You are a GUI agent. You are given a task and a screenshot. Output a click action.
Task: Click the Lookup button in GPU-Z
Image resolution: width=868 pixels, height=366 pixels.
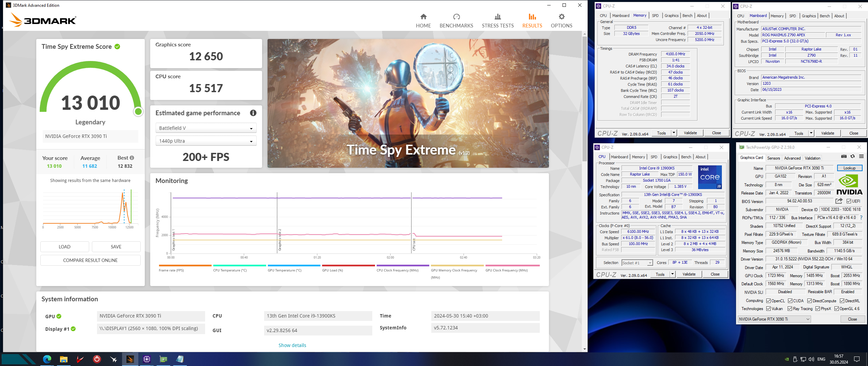click(x=849, y=168)
